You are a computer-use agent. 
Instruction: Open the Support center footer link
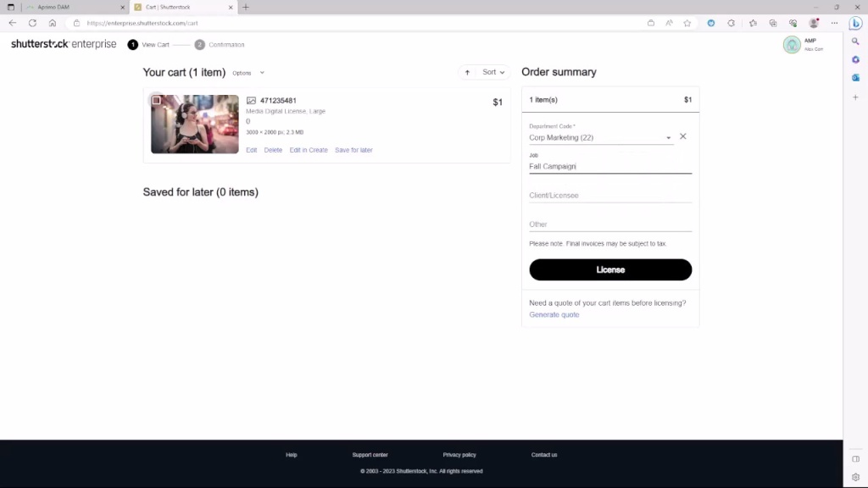click(x=370, y=455)
